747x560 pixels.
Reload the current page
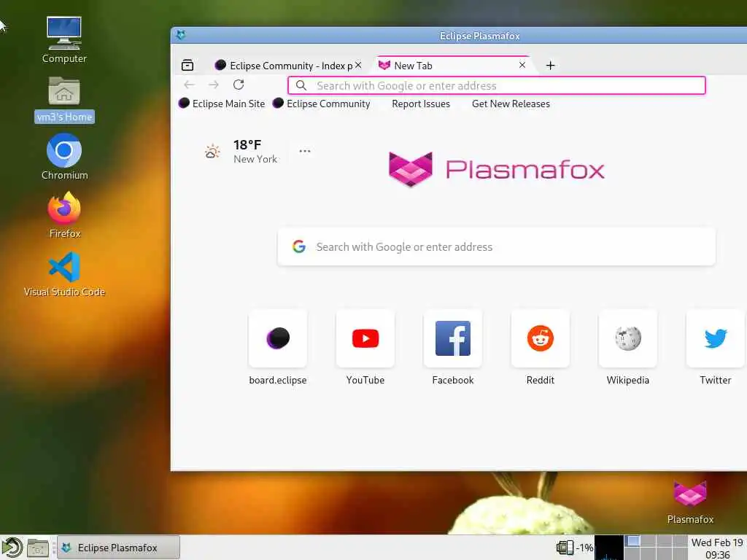pyautogui.click(x=239, y=85)
